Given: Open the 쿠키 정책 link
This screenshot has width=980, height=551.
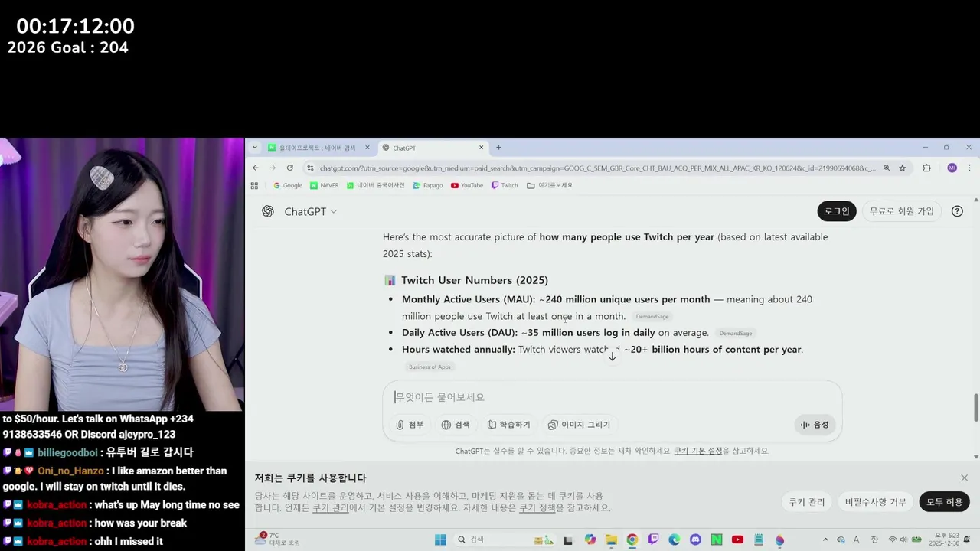Looking at the screenshot, I should pos(537,507).
